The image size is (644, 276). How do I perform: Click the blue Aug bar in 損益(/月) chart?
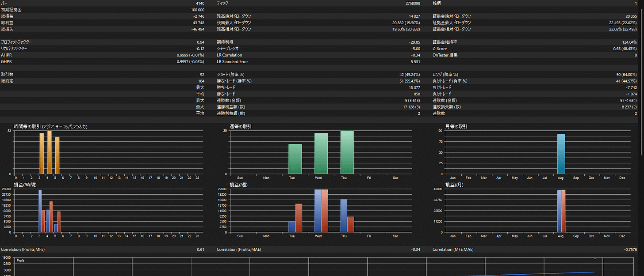[x=559, y=212]
